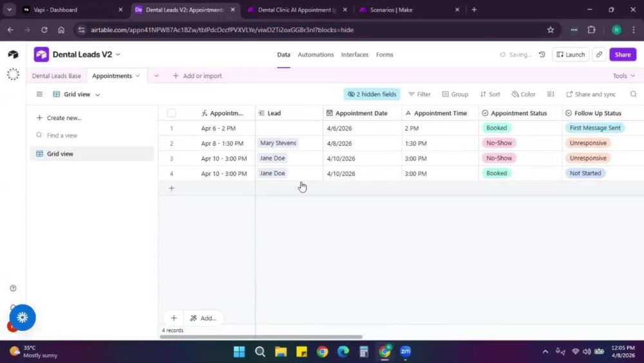The width and height of the screenshot is (644, 363).
Task: Open the Dental Leads Base table tab
Action: click(56, 75)
